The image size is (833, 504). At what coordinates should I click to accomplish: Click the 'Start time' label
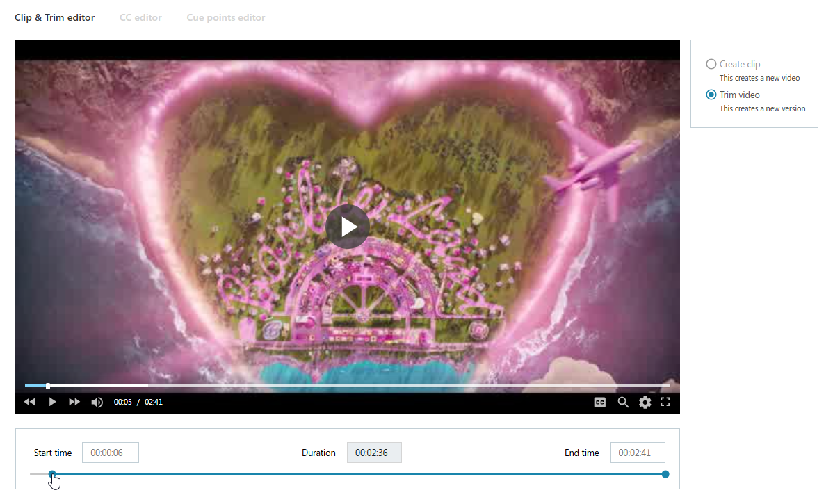tap(53, 453)
